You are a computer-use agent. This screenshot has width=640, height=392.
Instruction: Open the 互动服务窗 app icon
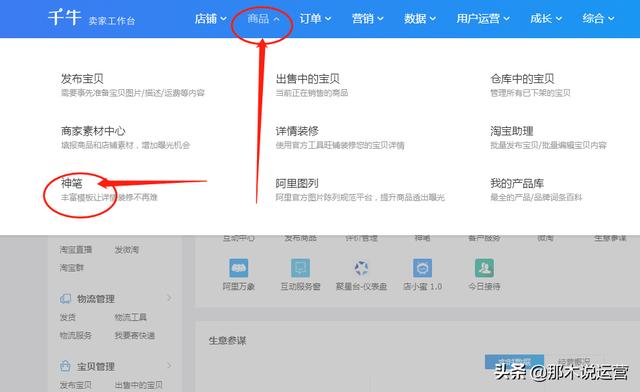tap(300, 268)
